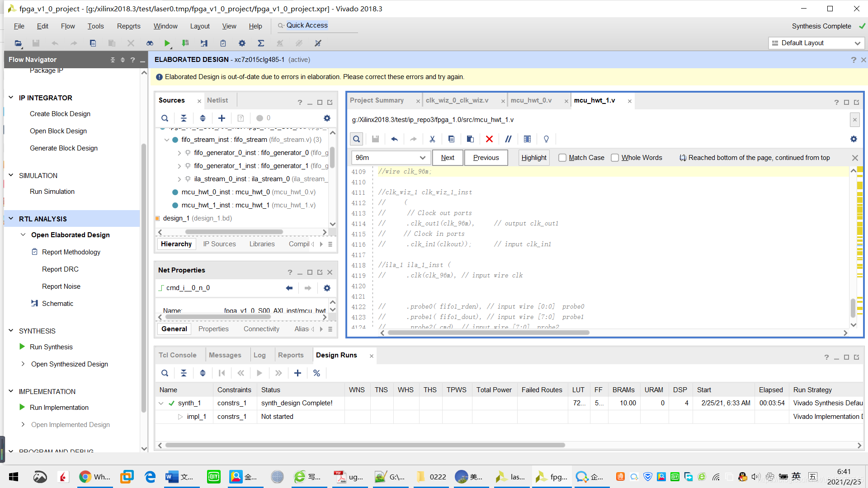Click the green Run Synthesis toolbar icon

167,43
